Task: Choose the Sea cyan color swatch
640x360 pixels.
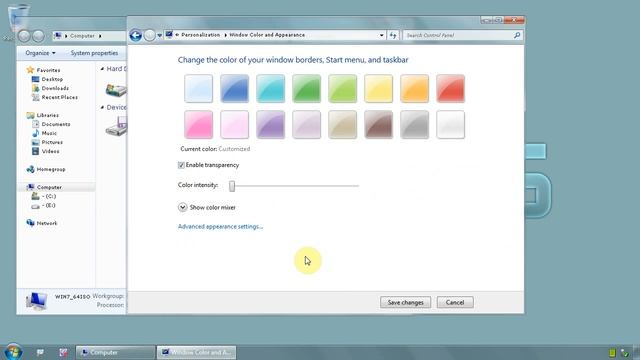Action: 271,88
